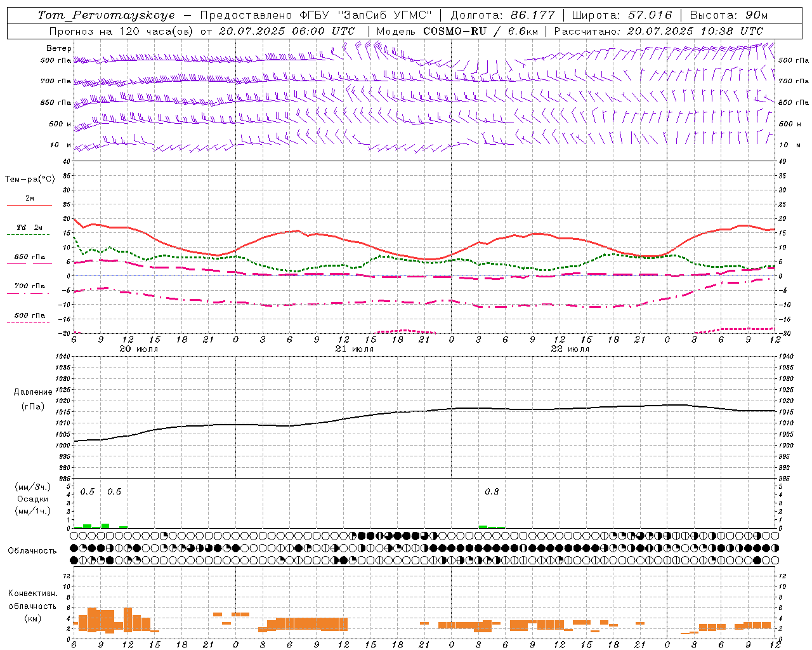Click the 850 гПа temperature legend entry
812x650 pixels.
tap(30, 257)
